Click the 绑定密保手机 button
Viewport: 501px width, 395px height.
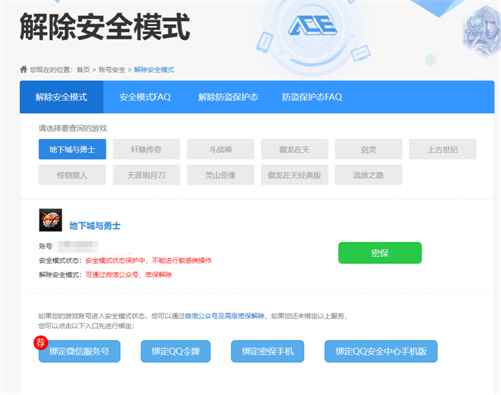tap(267, 351)
